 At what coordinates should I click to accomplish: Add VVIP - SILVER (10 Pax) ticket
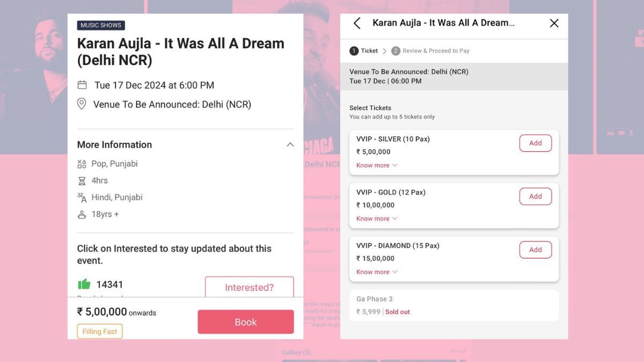pyautogui.click(x=535, y=143)
